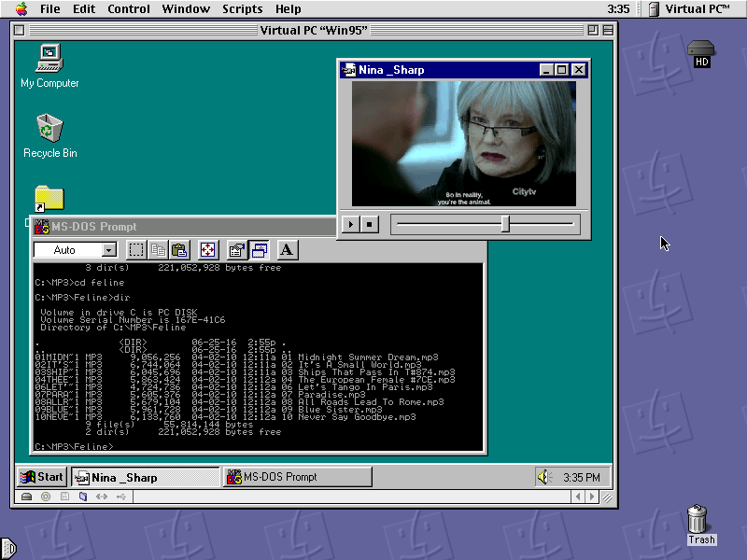Select the yellow folder shortcut icon

[49, 198]
